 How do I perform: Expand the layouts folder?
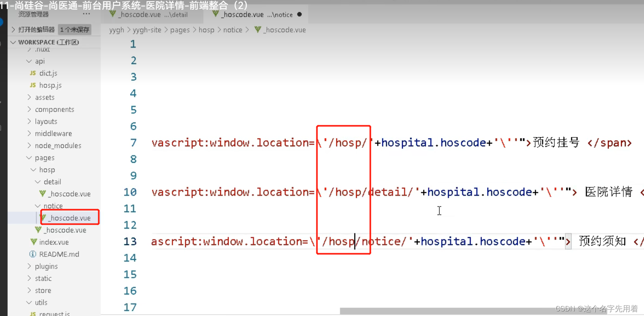tap(29, 121)
